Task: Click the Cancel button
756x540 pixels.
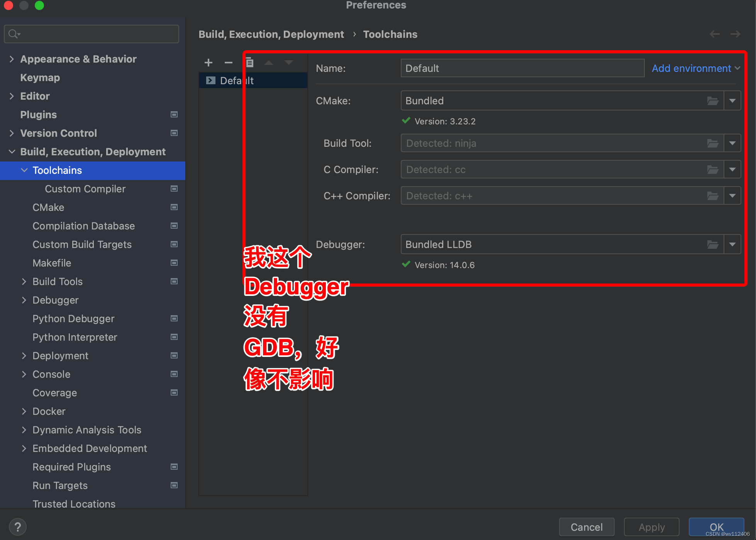Action: click(586, 527)
